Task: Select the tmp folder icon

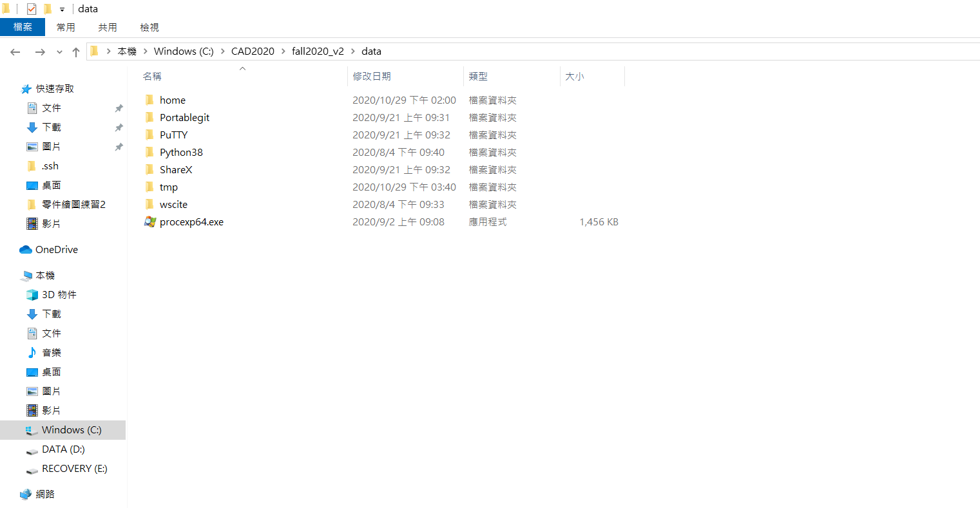Action: 149,187
